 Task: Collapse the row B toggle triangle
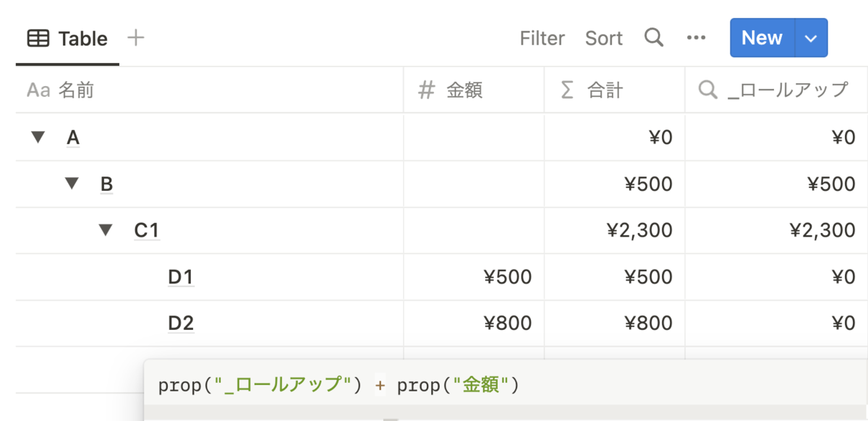point(72,184)
